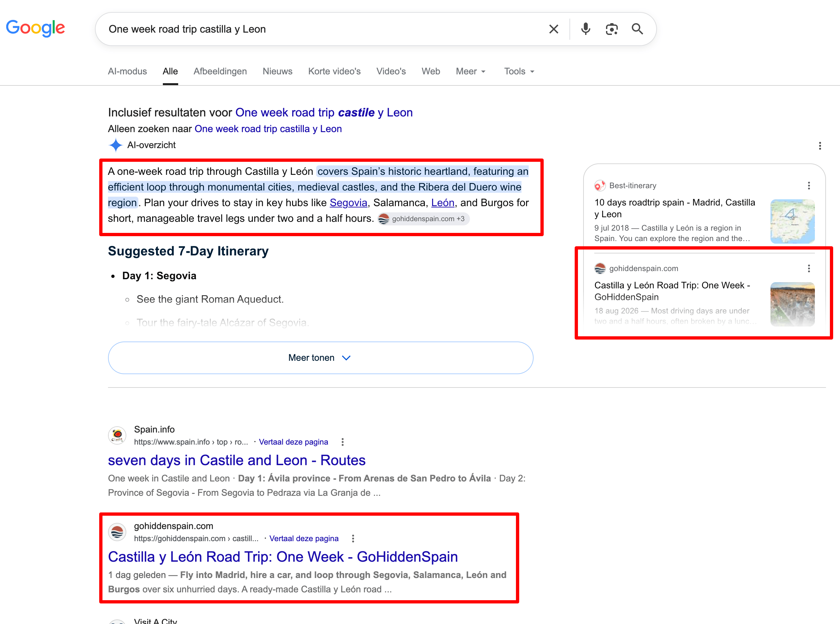
Task: Click 'See the giant Roman Aqueduct.' text
Action: coord(210,299)
